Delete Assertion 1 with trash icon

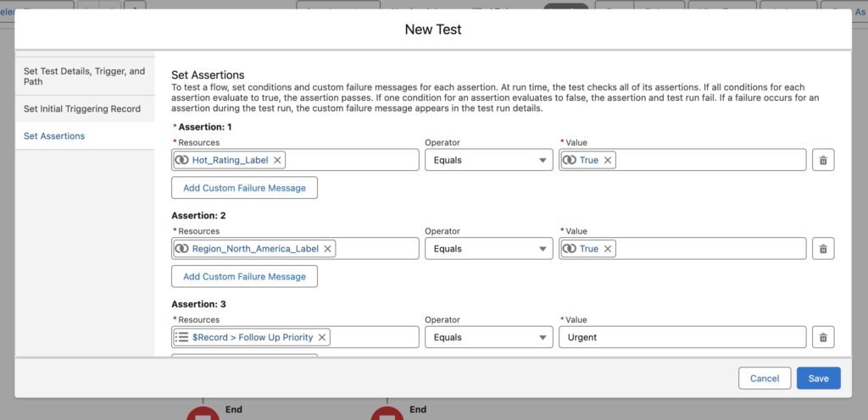(x=822, y=160)
